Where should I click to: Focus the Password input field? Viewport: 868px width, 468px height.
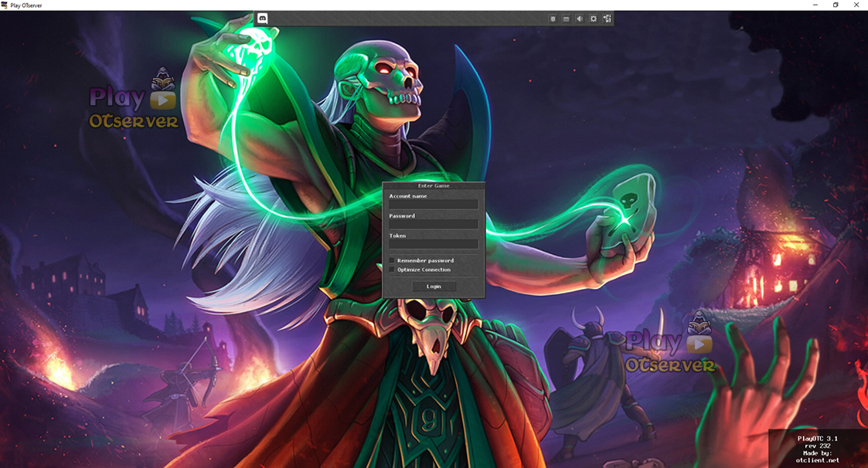click(434, 225)
